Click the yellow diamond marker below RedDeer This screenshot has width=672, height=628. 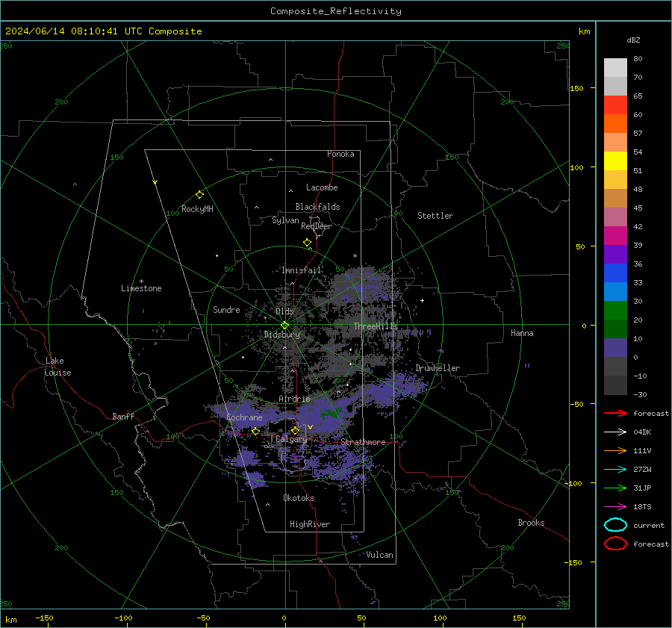click(x=308, y=243)
